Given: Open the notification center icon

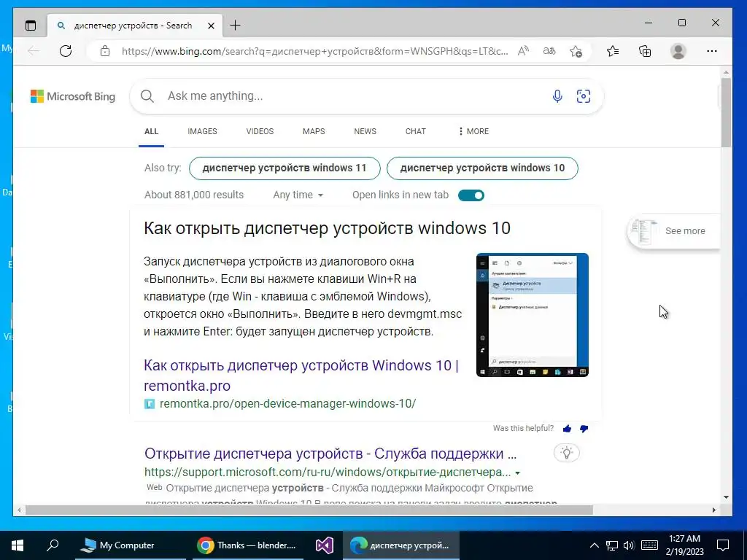Looking at the screenshot, I should point(723,545).
